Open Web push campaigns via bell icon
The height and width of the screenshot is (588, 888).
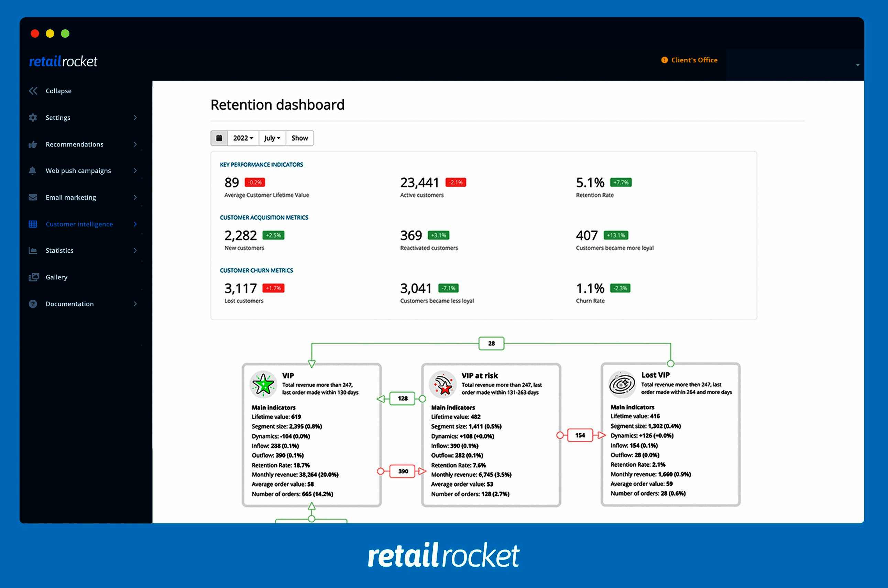coord(33,170)
